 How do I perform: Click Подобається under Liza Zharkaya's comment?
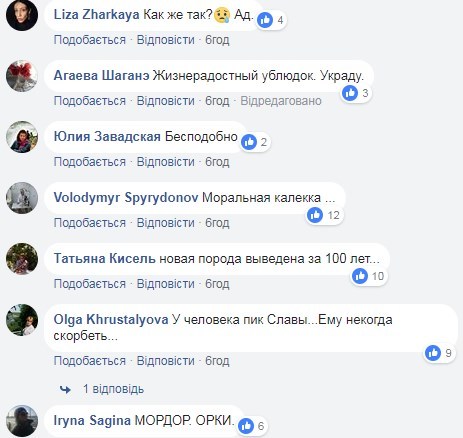[x=90, y=40]
